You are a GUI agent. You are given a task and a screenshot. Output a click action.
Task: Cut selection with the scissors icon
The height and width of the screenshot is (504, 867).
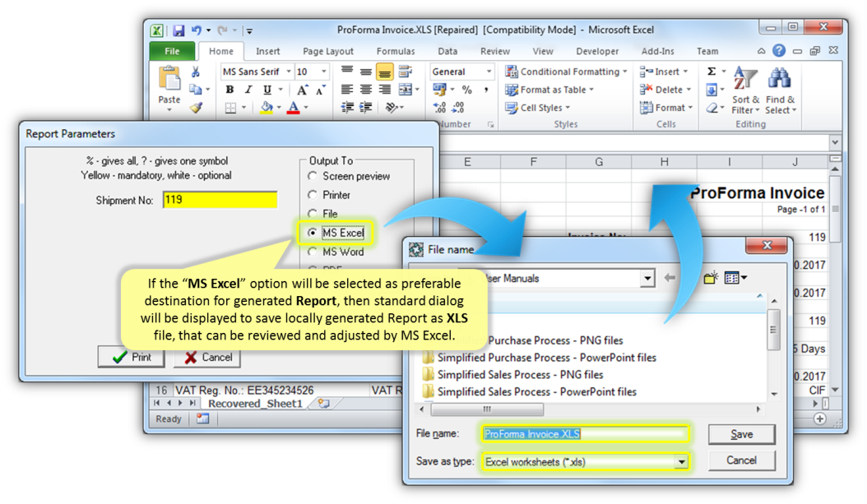(x=195, y=72)
